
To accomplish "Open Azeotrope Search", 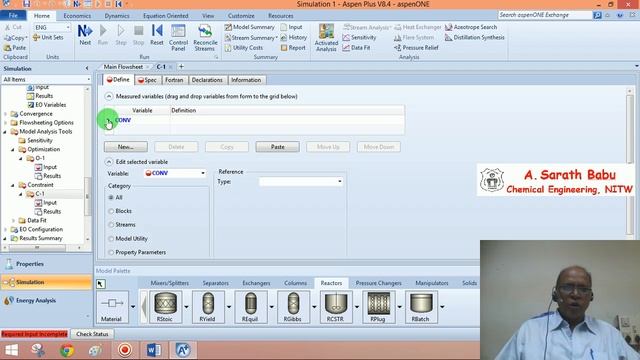I will pos(471,27).
